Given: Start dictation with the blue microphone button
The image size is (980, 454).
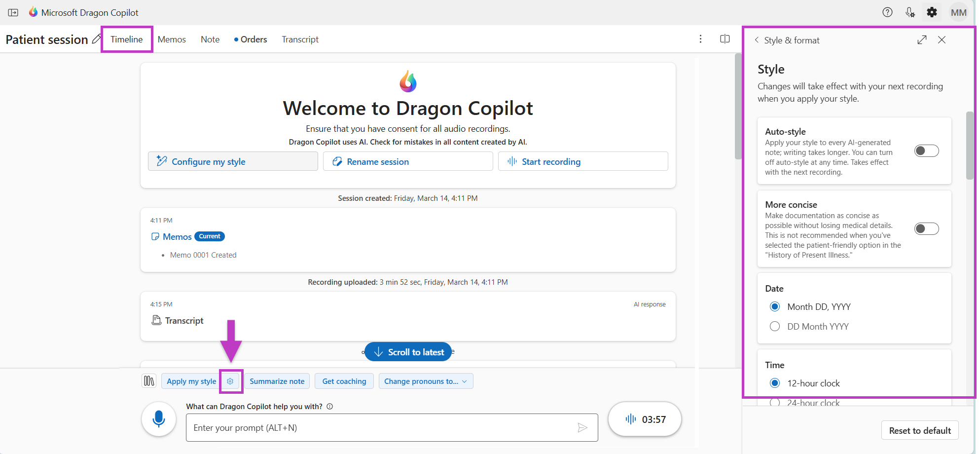Looking at the screenshot, I should [159, 419].
